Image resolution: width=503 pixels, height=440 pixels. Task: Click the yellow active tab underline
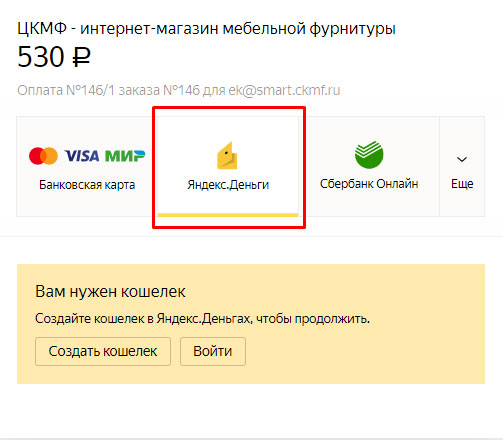(x=228, y=215)
